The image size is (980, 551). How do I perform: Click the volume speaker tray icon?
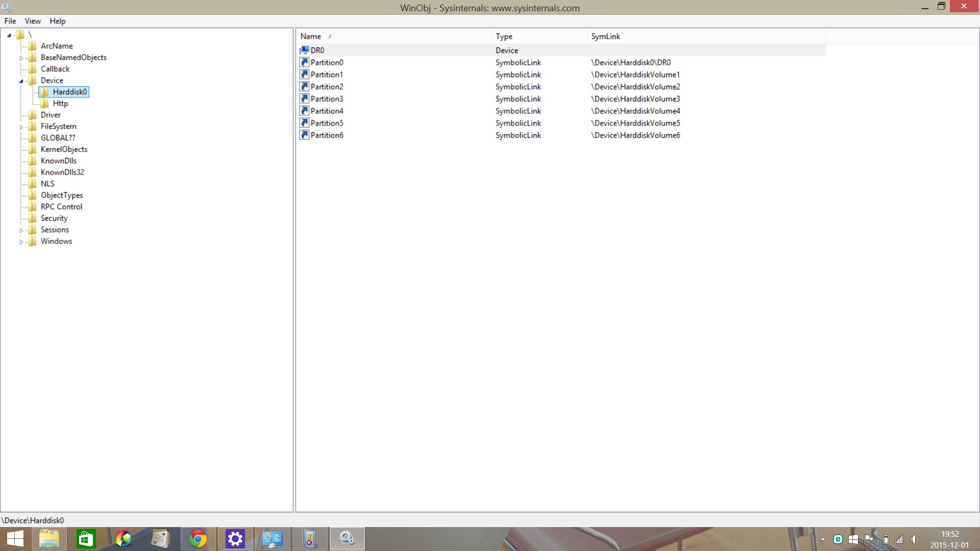tap(914, 539)
